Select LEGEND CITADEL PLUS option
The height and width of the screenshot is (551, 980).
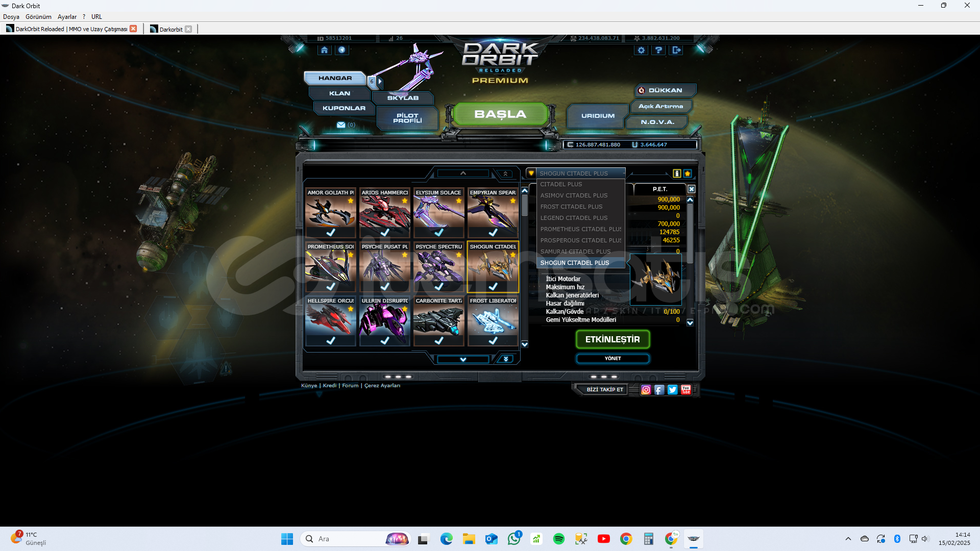point(581,218)
